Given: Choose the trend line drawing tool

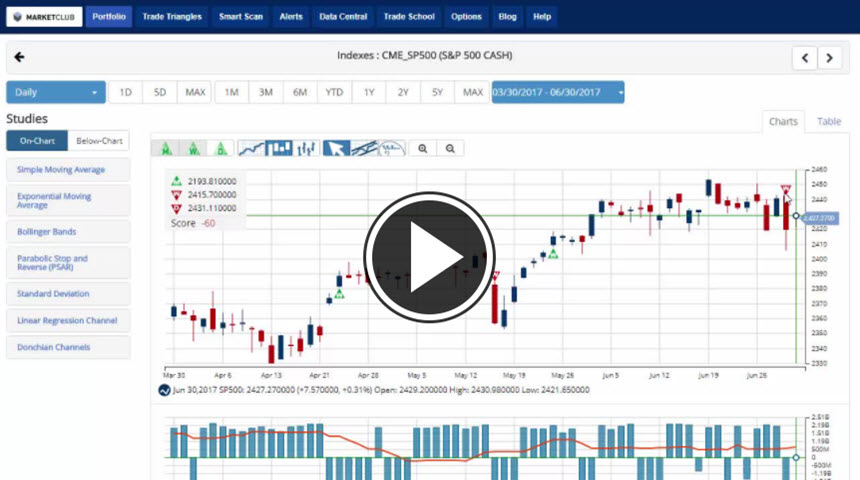Looking at the screenshot, I should click(364, 148).
